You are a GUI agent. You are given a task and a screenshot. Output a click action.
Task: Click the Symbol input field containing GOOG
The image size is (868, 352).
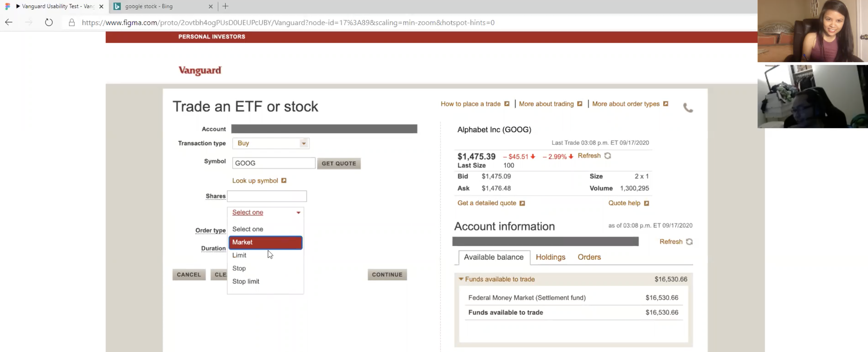[274, 163]
